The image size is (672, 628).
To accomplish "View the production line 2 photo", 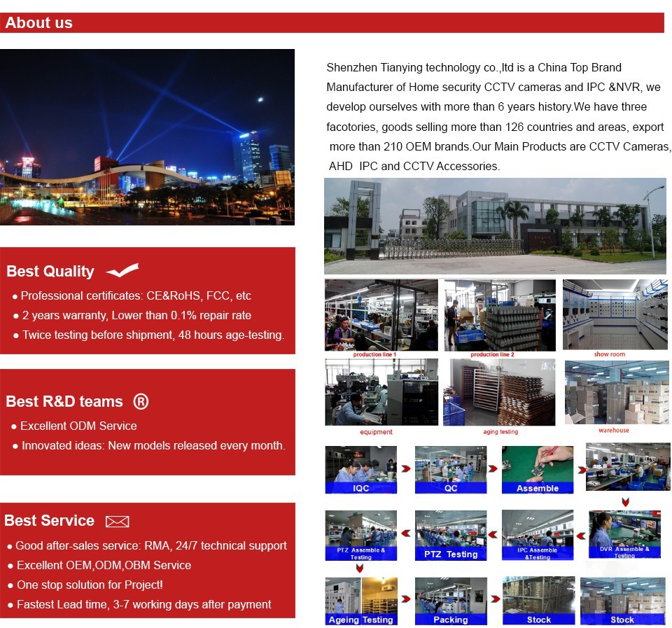I will point(499,314).
